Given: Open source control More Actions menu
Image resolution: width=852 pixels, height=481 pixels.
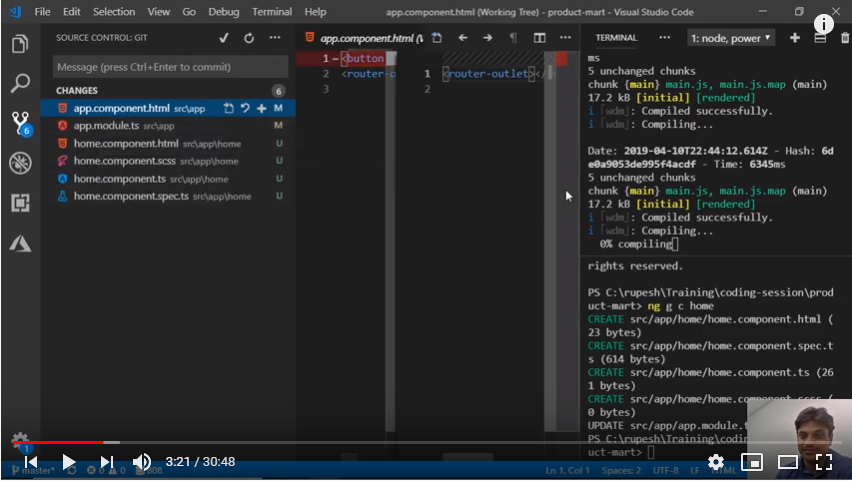Looking at the screenshot, I should tap(275, 38).
